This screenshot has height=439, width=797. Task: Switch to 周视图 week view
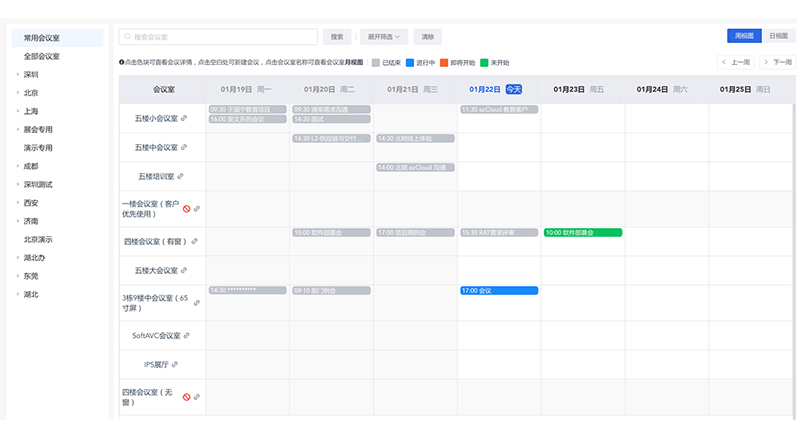click(x=743, y=36)
